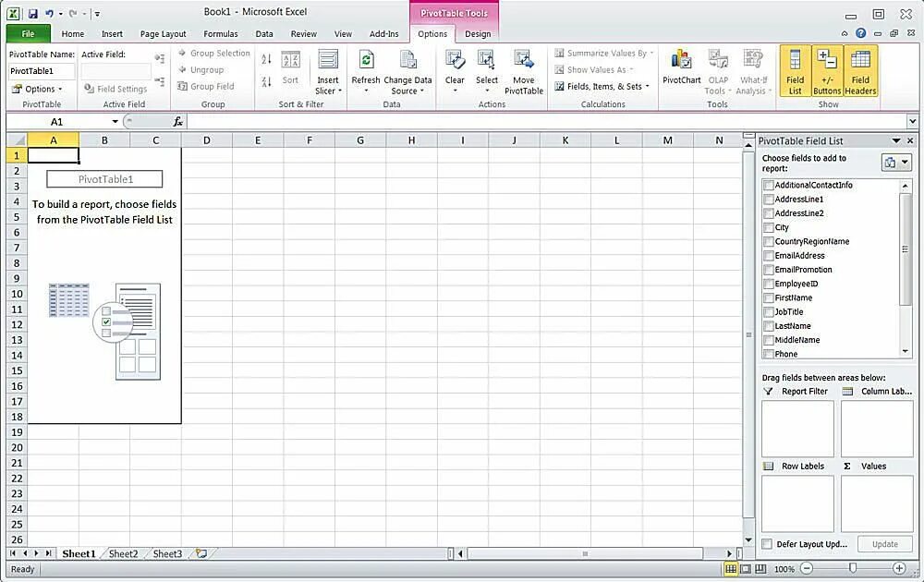Click the field list vertical scrollbar
Image resolution: width=924 pixels, height=582 pixels.
(906, 249)
